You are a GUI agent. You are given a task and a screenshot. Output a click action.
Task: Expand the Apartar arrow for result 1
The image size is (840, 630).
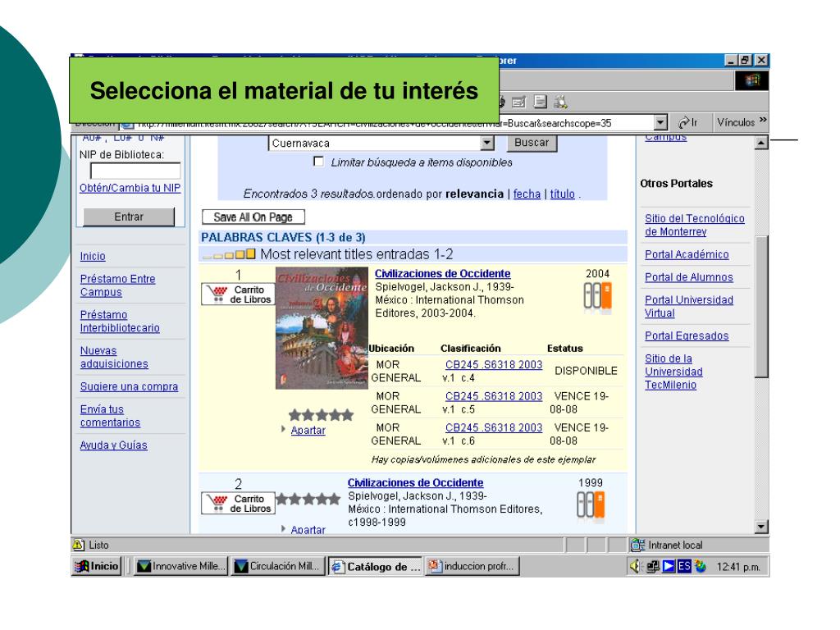click(283, 429)
